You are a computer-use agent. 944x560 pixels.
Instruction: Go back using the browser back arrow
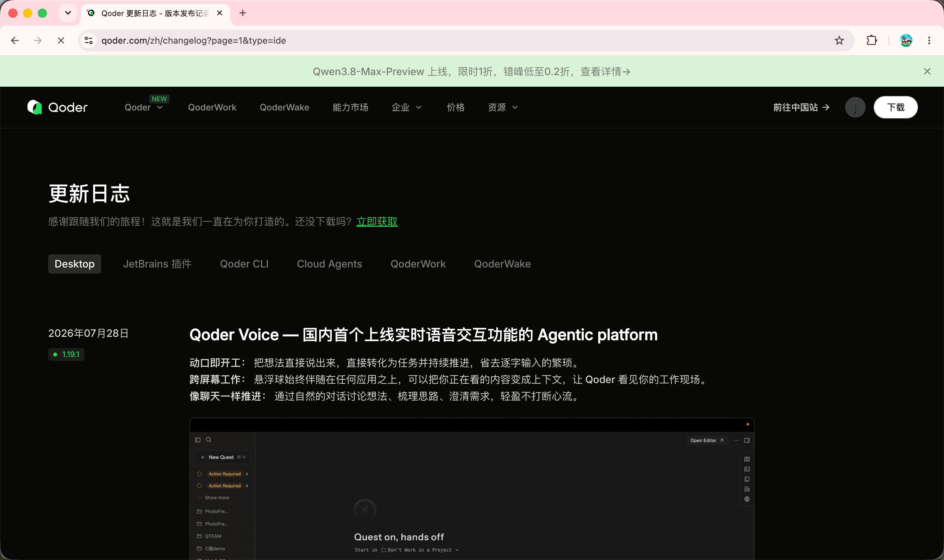15,40
